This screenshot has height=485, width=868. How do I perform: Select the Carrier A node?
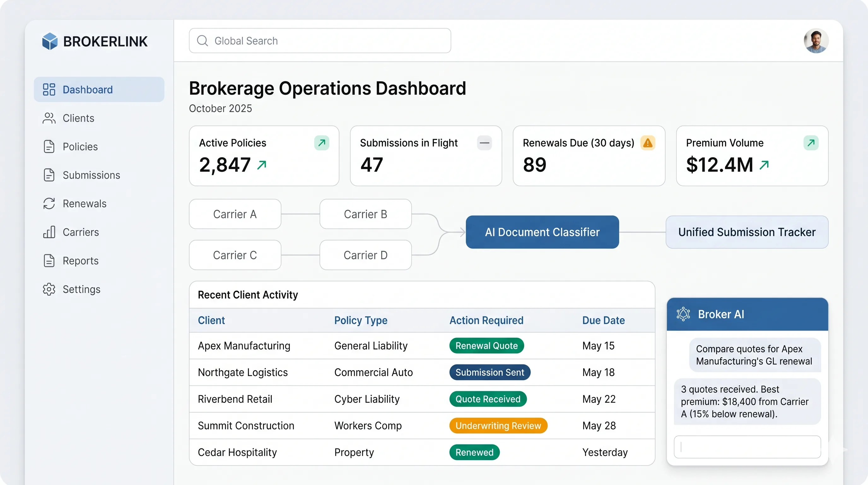pos(235,214)
